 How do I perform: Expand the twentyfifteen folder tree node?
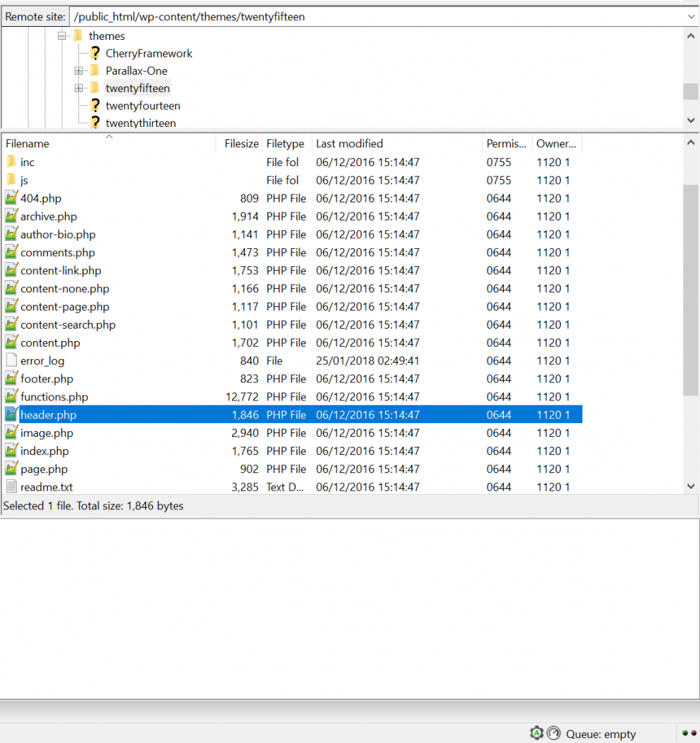point(78,89)
